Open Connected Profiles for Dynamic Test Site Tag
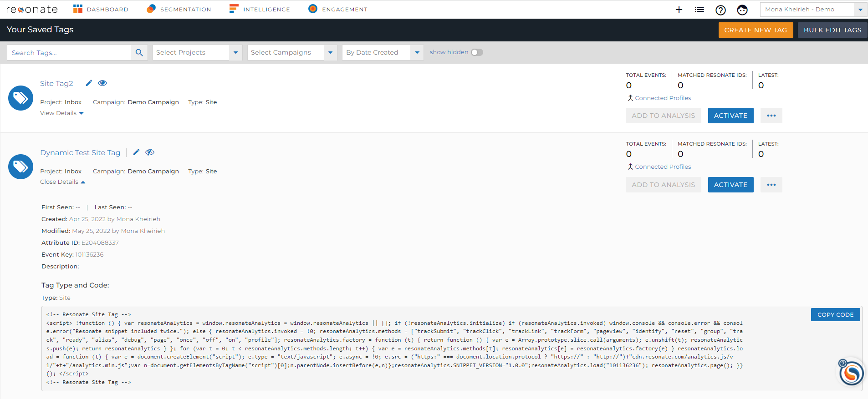868x399 pixels. point(659,167)
